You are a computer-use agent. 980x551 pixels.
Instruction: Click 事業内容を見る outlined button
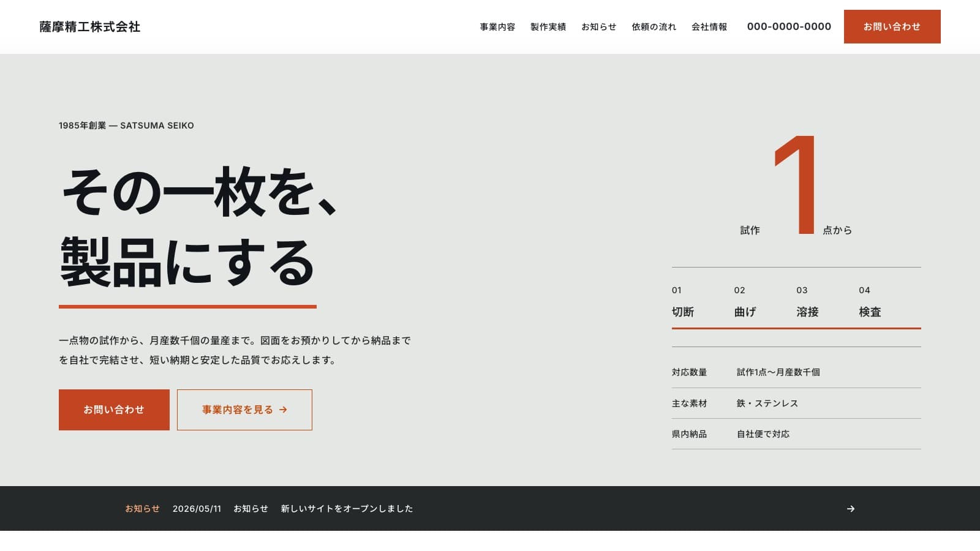244,410
